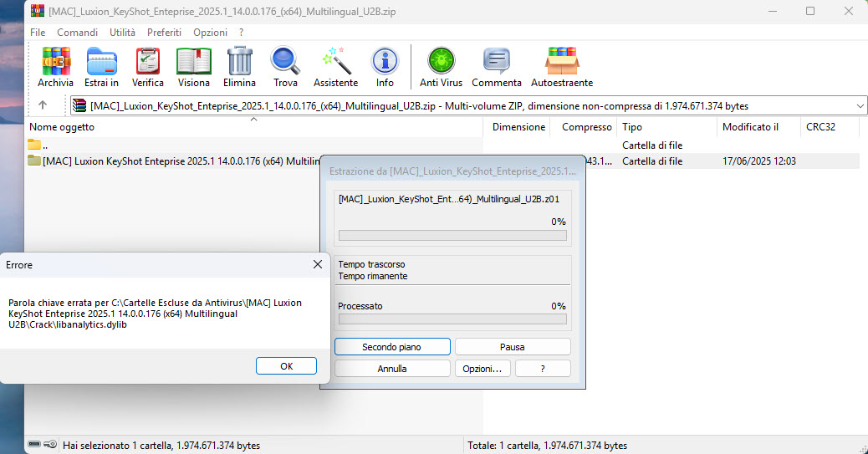Show archive Info icon
Screen dimensions: 868x454
(385, 62)
